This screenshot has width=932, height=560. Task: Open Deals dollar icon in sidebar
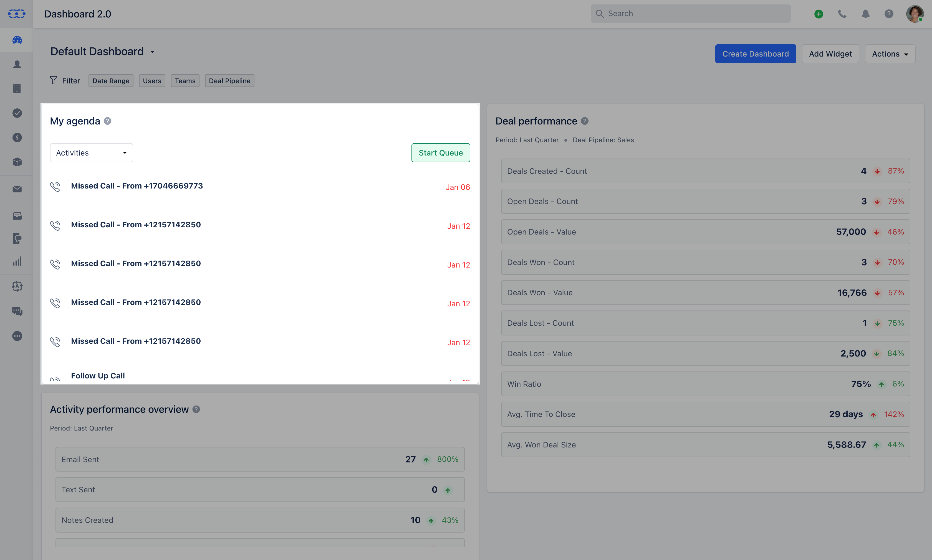click(x=17, y=137)
